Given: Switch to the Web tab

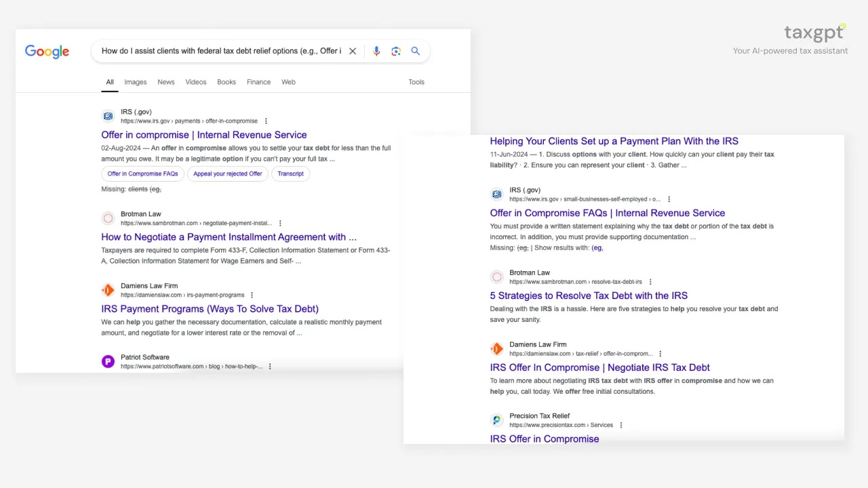Looking at the screenshot, I should point(288,82).
